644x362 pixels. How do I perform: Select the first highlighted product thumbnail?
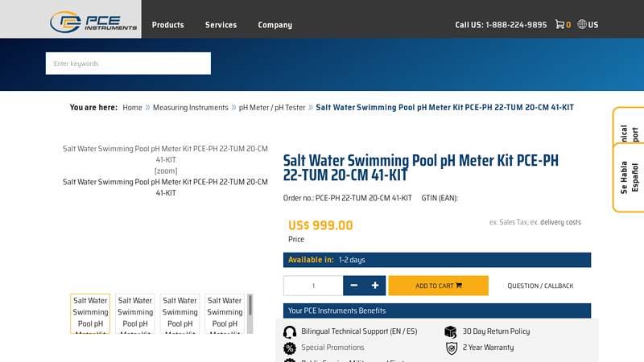point(90,314)
